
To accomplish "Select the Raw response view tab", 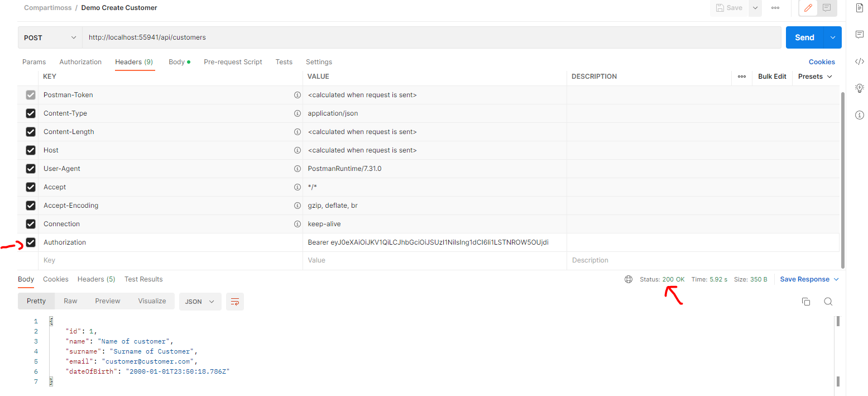I will pyautogui.click(x=70, y=301).
